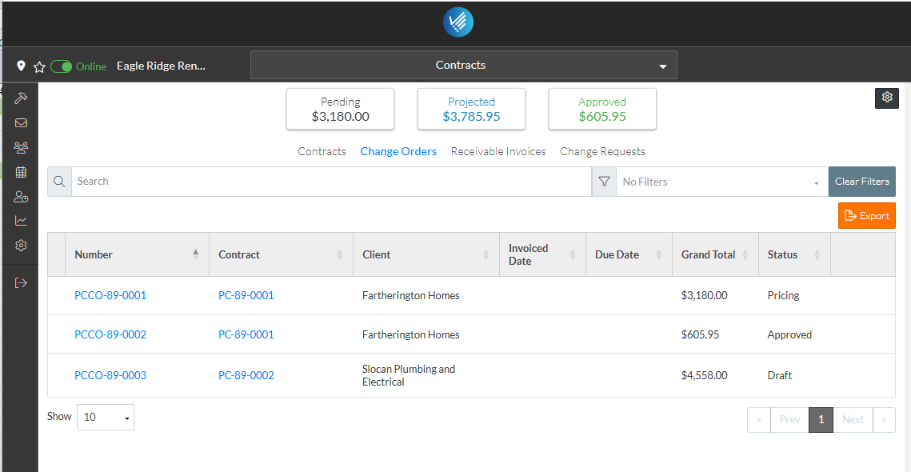
Task: Open the No Filters dropdown
Action: (721, 182)
